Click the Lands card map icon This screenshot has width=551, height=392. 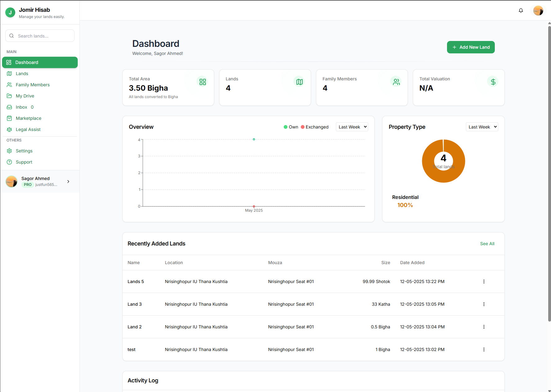pos(299,82)
